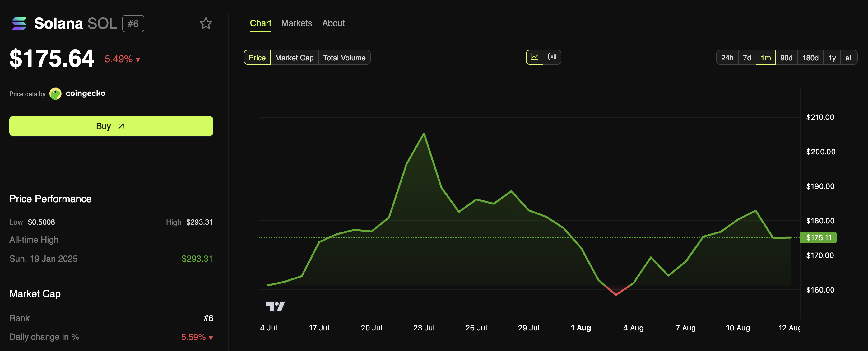Add Solana to favorites with star icon

[x=206, y=23]
